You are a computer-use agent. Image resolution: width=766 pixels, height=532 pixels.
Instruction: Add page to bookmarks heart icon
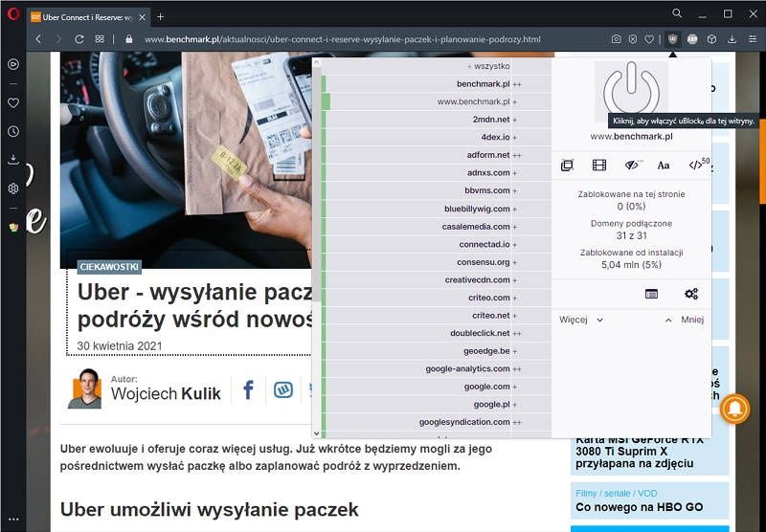(x=649, y=39)
